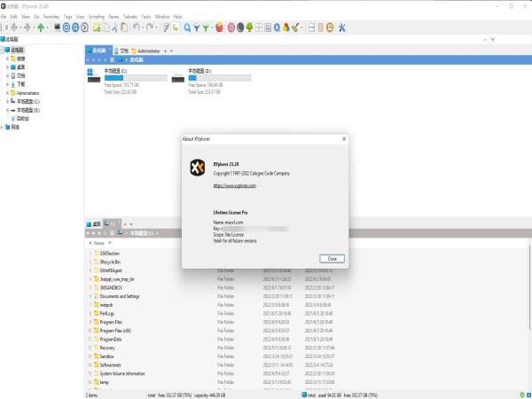Add new tab with plus in top pane
This screenshot has height=399, width=532.
tap(165, 51)
